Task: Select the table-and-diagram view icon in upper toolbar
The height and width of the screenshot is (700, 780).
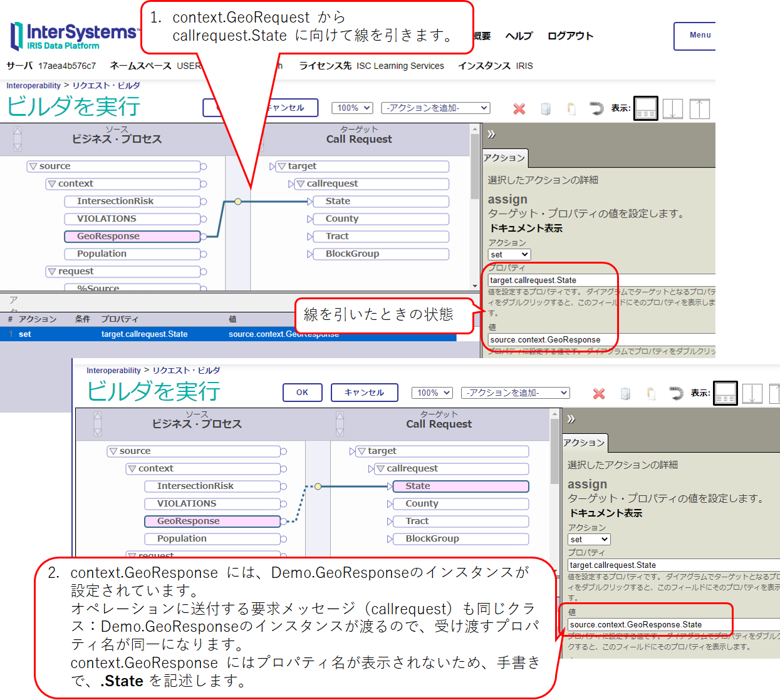Action: pos(646,108)
